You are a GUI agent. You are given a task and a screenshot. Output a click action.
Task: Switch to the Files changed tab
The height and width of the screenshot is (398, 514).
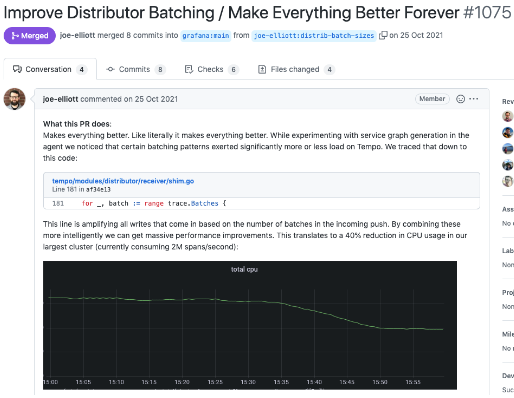(296, 69)
